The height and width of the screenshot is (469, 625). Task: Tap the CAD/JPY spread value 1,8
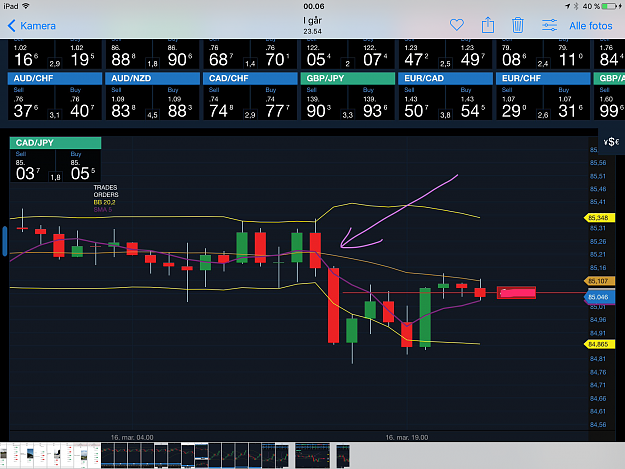tap(55, 177)
